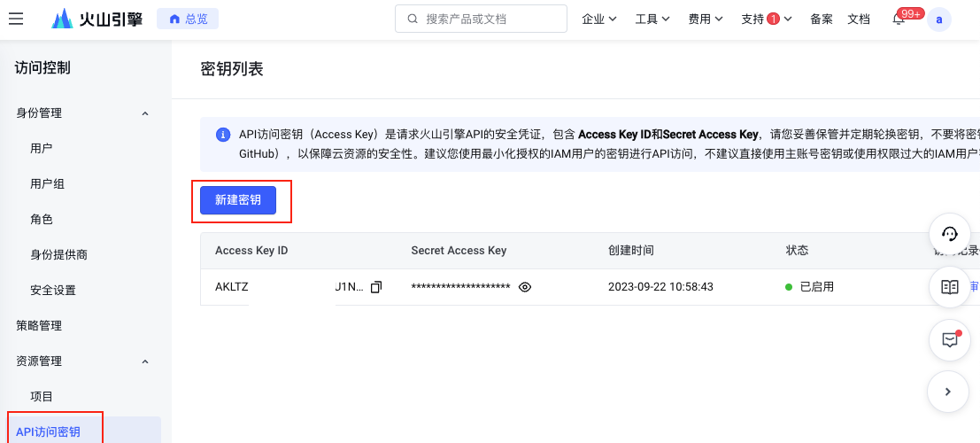
Task: Collapse the floating widget panel arrow
Action: coord(950,392)
